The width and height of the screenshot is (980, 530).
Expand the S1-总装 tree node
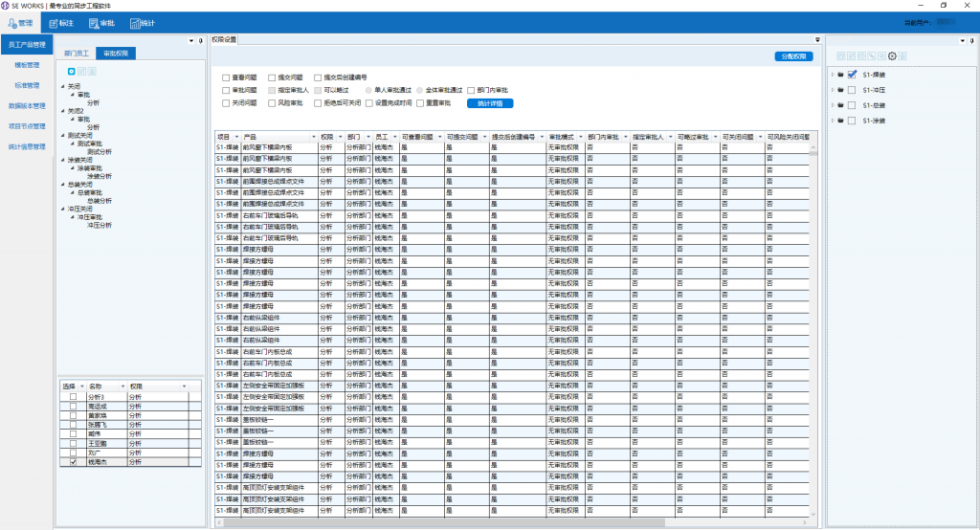834,105
